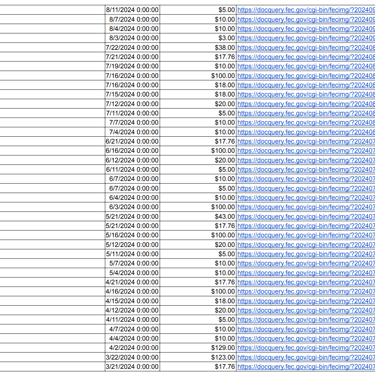Click the 7/22/2024 0:00:00 date cell

(x=132, y=47)
